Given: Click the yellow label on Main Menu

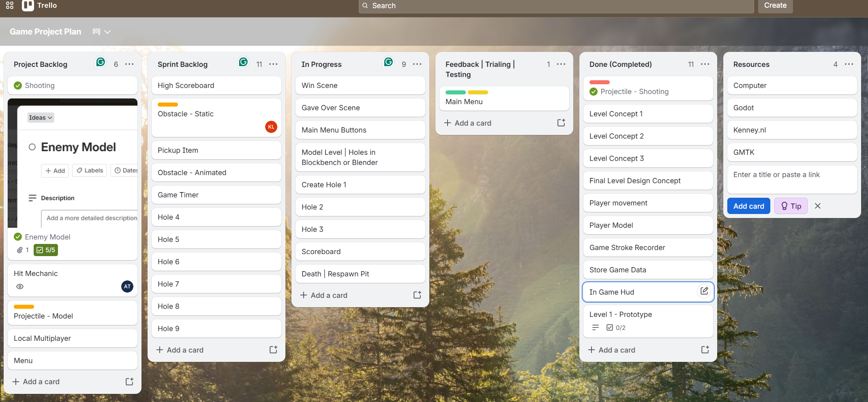Looking at the screenshot, I should [x=478, y=92].
